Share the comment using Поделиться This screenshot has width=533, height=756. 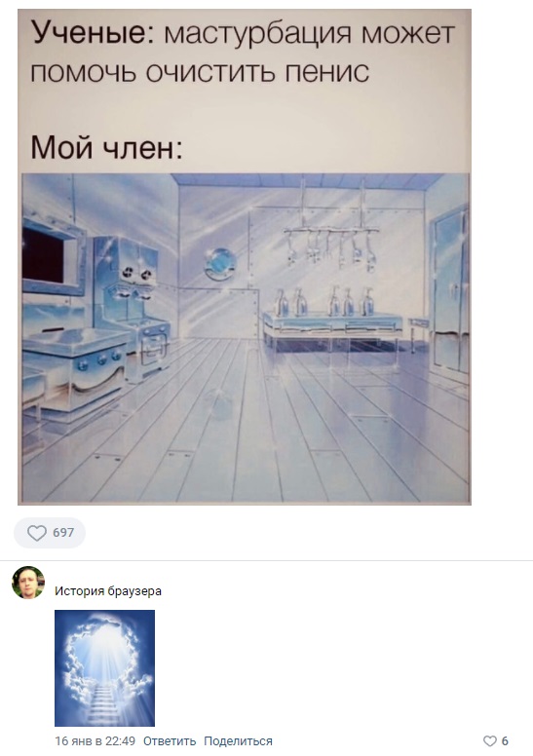coord(238,741)
